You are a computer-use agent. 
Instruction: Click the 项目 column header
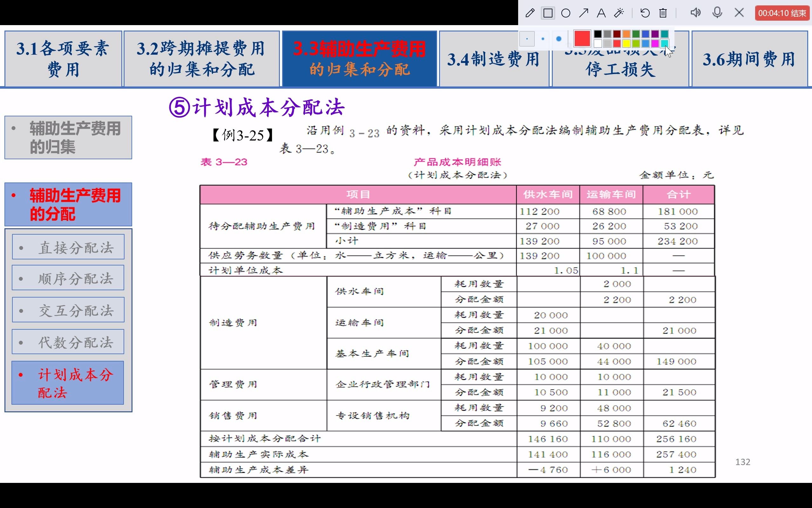(x=358, y=195)
